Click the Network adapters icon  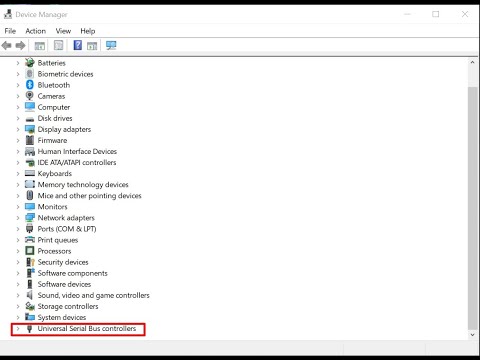click(30, 218)
